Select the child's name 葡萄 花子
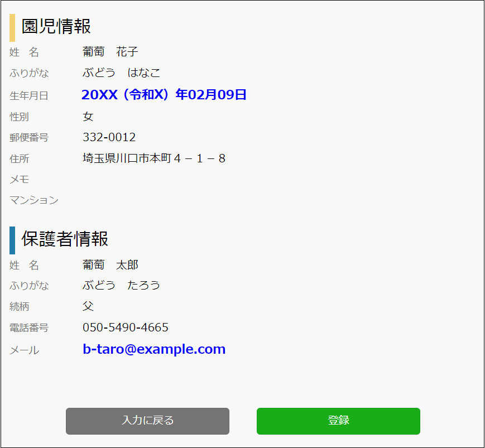 111,52
